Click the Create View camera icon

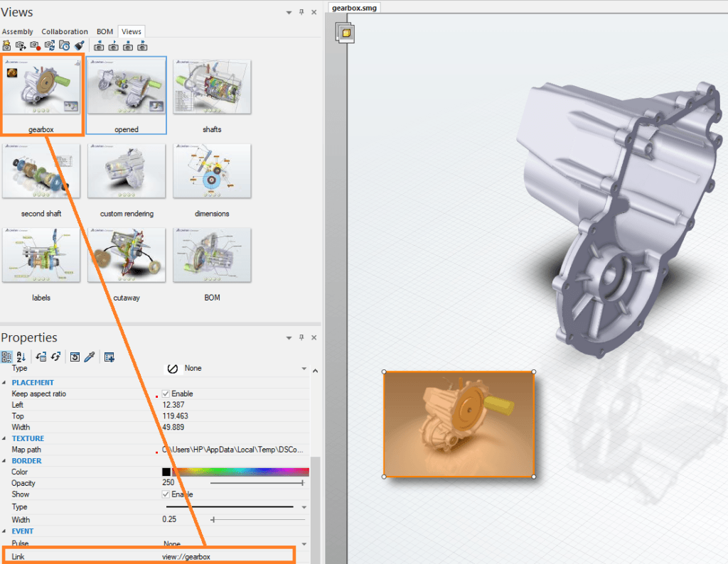[x=6, y=45]
